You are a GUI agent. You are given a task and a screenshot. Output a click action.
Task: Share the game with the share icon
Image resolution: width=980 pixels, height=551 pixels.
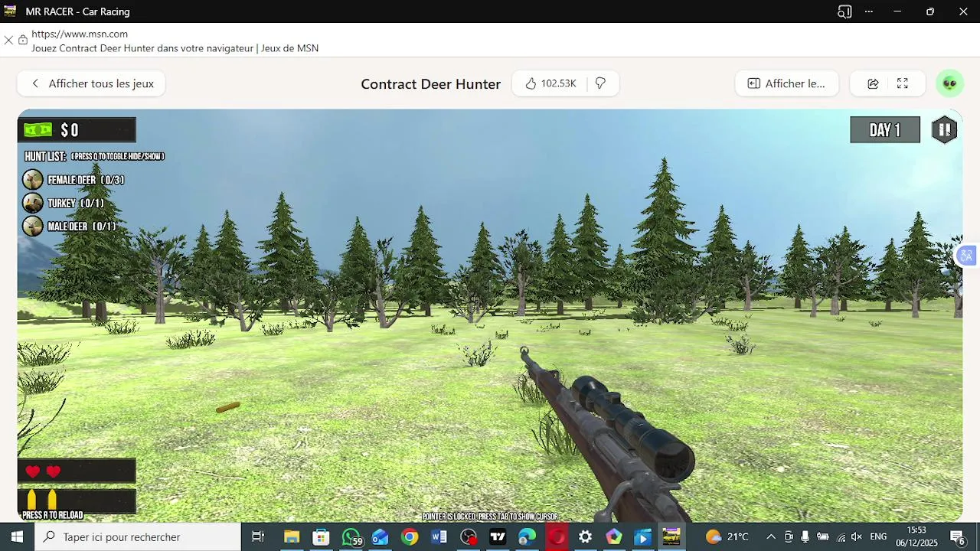(x=873, y=83)
